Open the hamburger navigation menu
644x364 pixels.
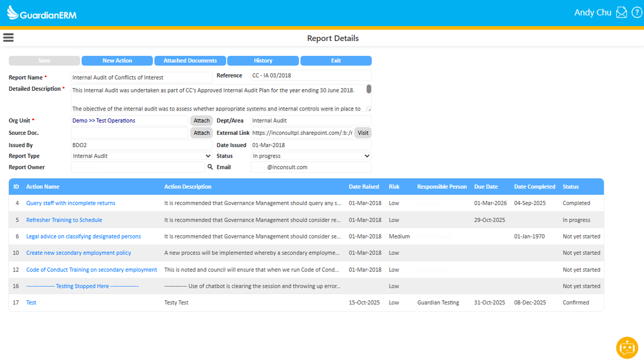pyautogui.click(x=8, y=38)
